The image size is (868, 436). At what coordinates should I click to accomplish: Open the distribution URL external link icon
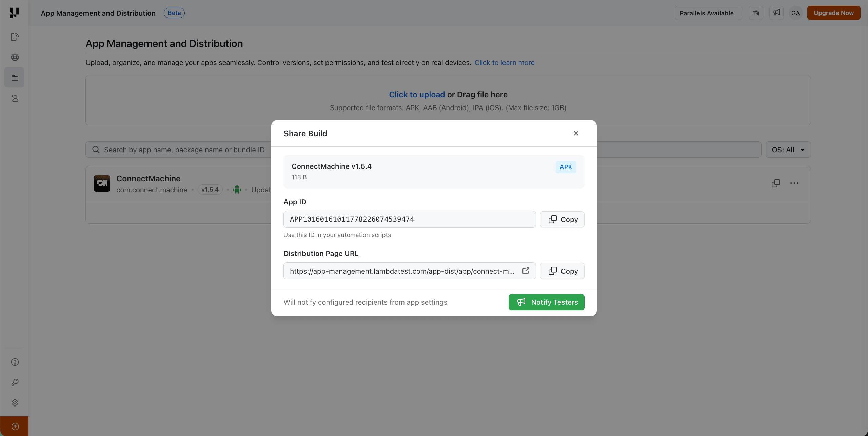(526, 271)
